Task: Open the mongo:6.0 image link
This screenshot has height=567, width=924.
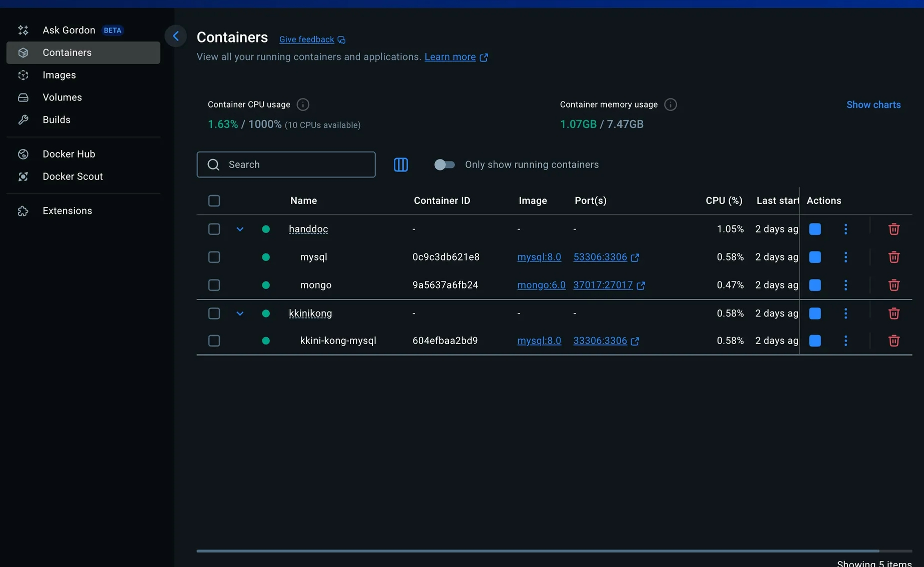Action: (541, 285)
